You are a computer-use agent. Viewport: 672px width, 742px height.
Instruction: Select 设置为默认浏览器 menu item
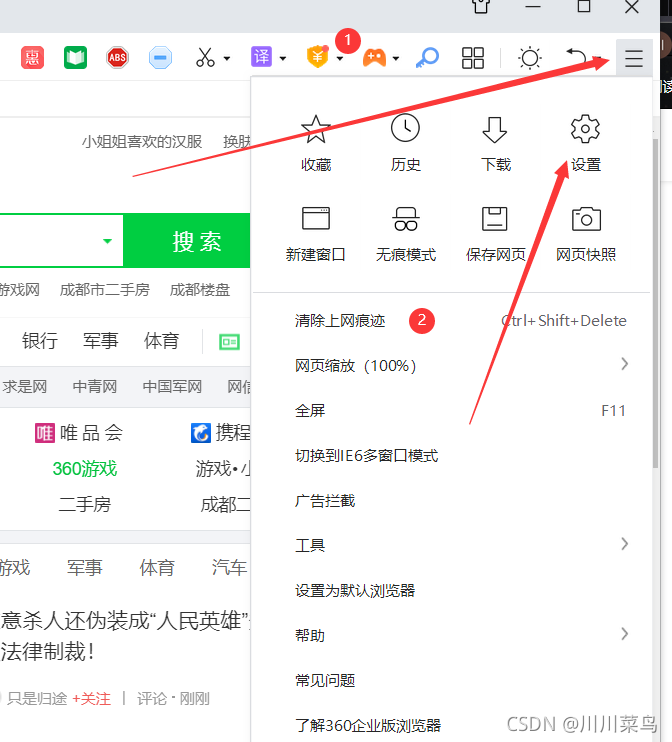(451, 590)
